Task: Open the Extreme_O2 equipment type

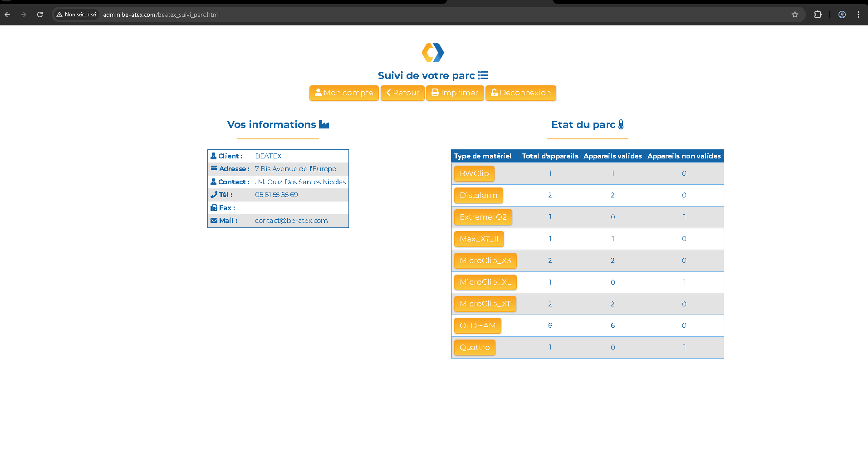Action: click(x=483, y=217)
